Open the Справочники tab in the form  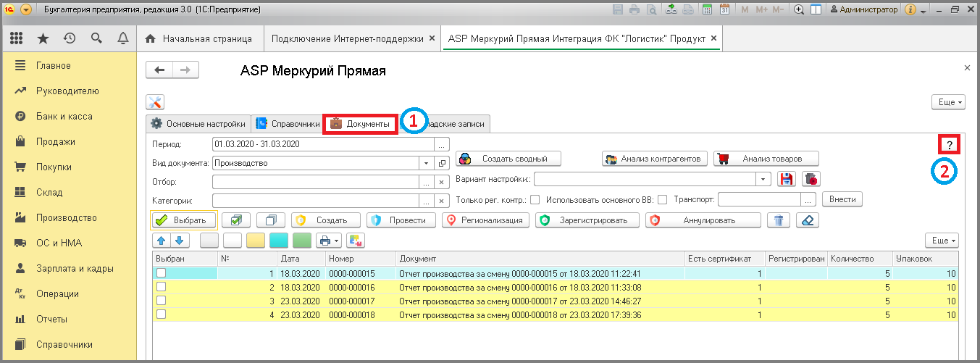287,124
